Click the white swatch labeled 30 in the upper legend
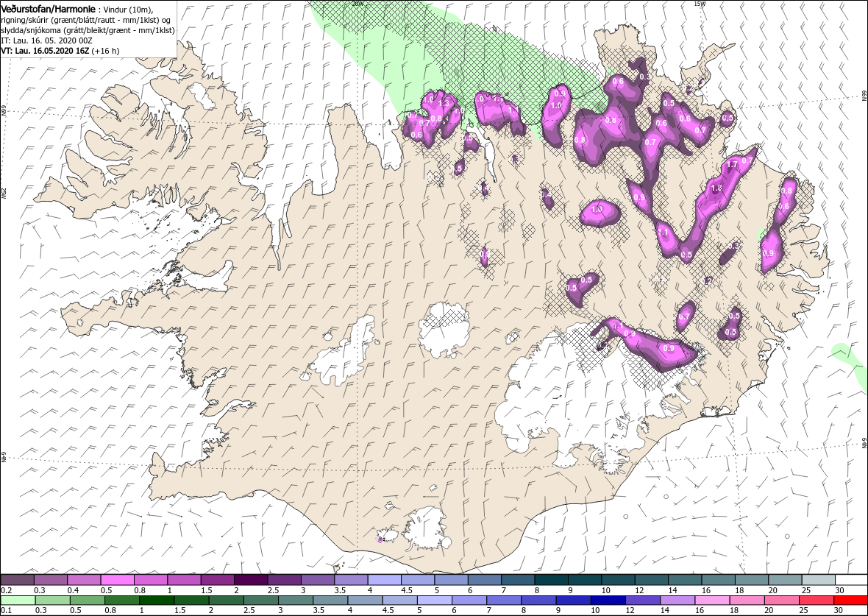The height and width of the screenshot is (616, 868). pos(851,579)
